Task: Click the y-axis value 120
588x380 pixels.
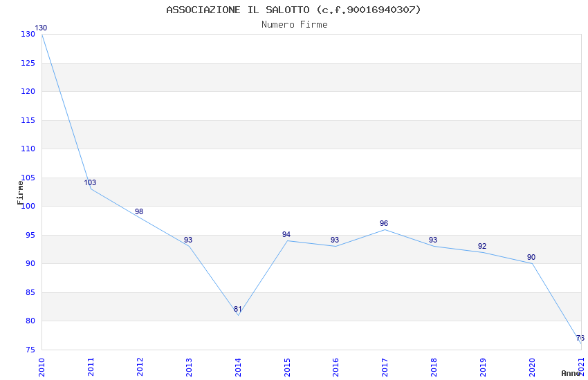Action: (28, 91)
